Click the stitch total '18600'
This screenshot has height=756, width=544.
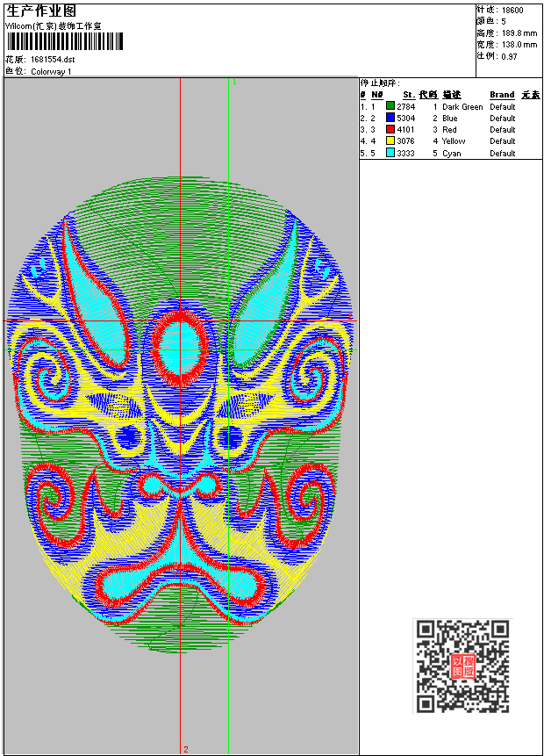(512, 11)
